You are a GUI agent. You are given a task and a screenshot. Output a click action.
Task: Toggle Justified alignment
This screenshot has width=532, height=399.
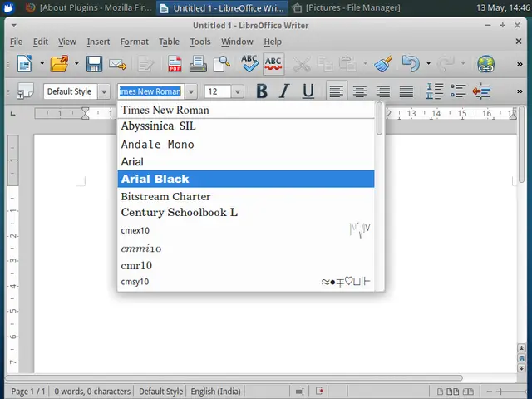tap(406, 91)
